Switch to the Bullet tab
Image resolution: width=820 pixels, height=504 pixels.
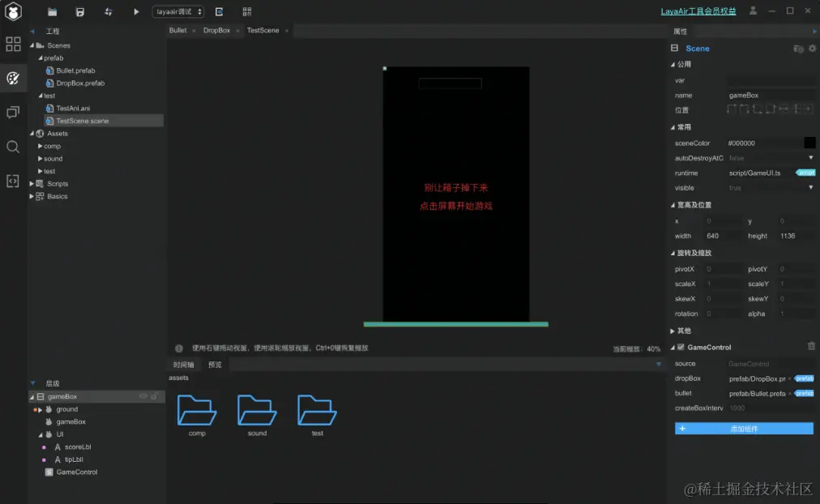tap(177, 30)
